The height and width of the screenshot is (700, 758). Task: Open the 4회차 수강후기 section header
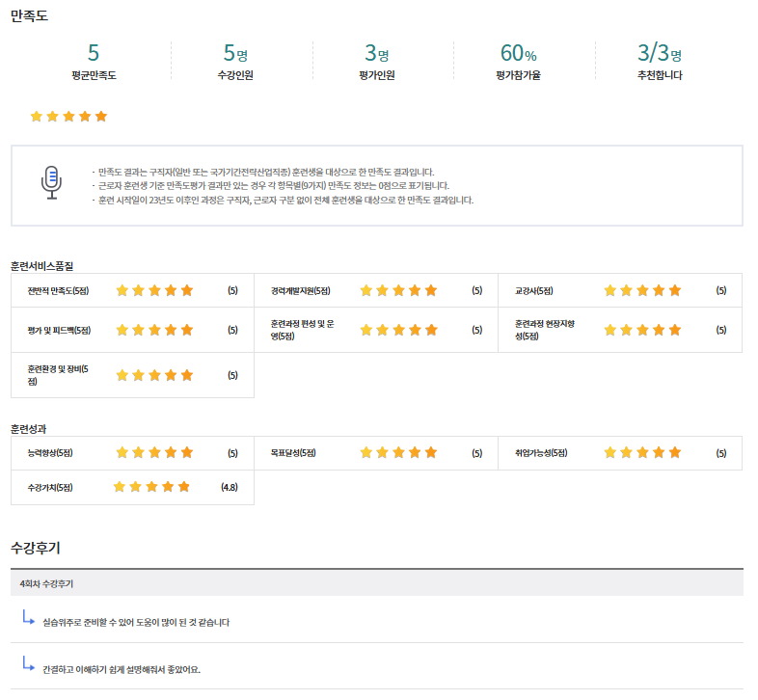47,583
